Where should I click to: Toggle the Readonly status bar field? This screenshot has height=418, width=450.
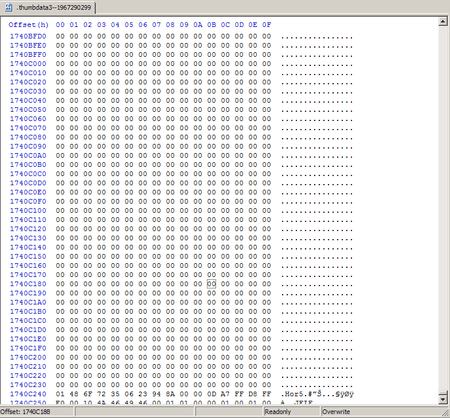pyautogui.click(x=292, y=412)
